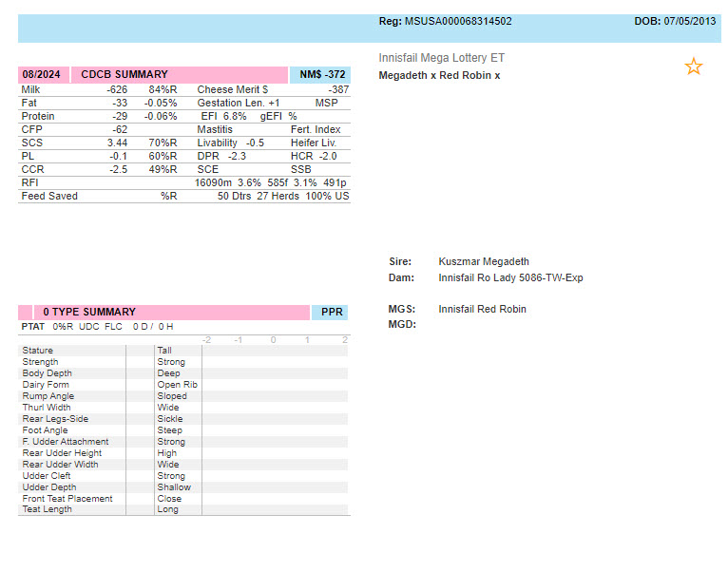
Task: Click the NM$ -372 value
Action: tap(322, 74)
